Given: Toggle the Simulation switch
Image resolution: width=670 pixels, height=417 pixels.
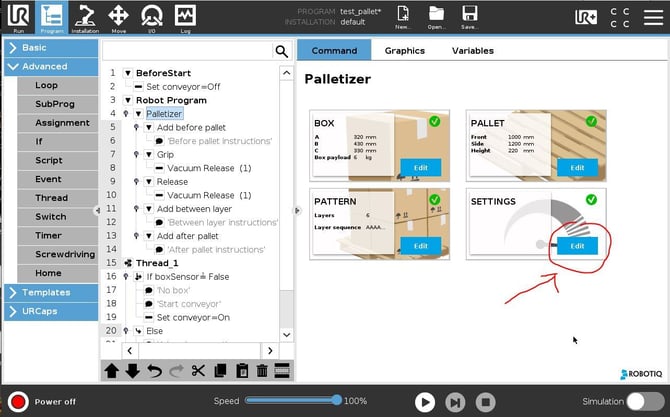Looking at the screenshot, I should tap(645, 401).
